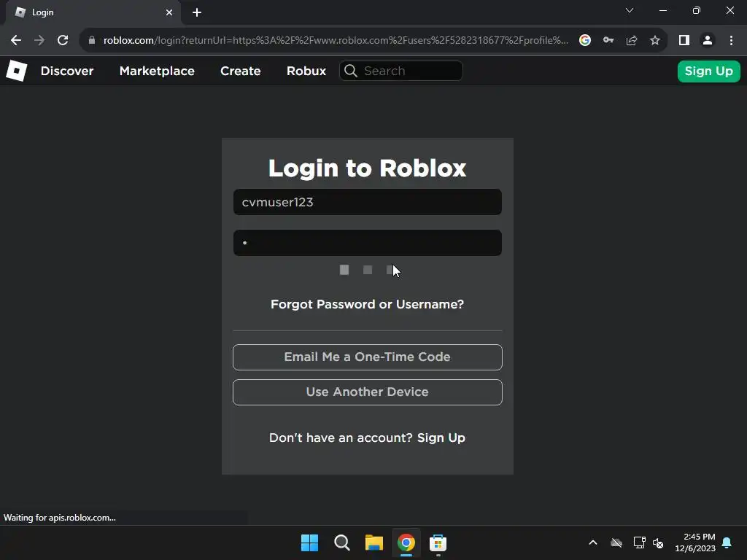
Task: Click the green Sign Up button
Action: 709,71
